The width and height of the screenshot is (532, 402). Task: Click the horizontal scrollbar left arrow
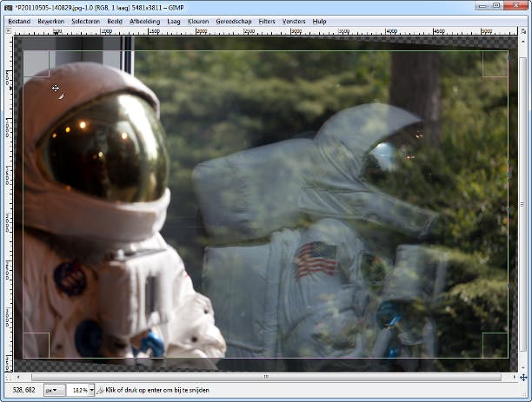pos(18,377)
